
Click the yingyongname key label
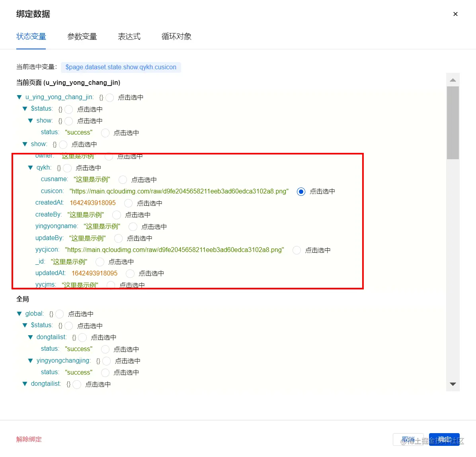click(x=57, y=226)
